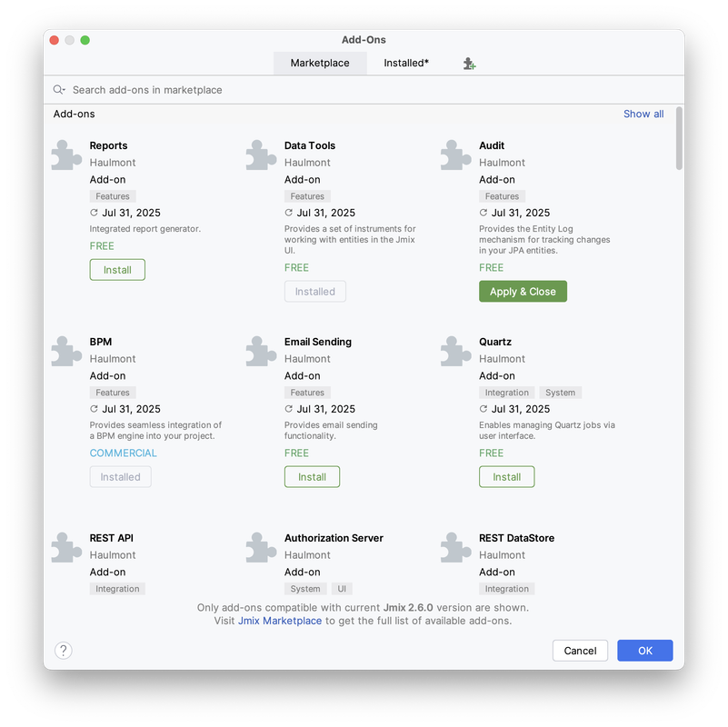
Task: Click the Installed button under BPM
Action: 120,477
